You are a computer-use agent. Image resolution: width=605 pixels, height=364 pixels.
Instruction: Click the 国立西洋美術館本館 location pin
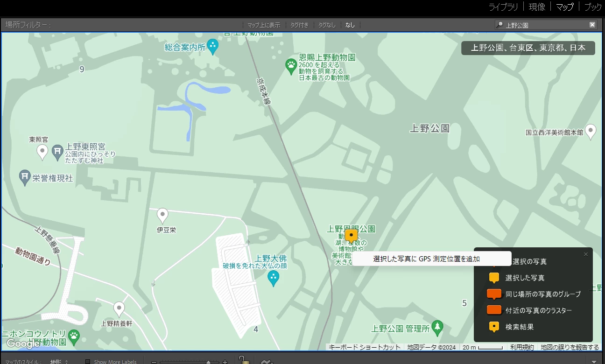point(591,132)
